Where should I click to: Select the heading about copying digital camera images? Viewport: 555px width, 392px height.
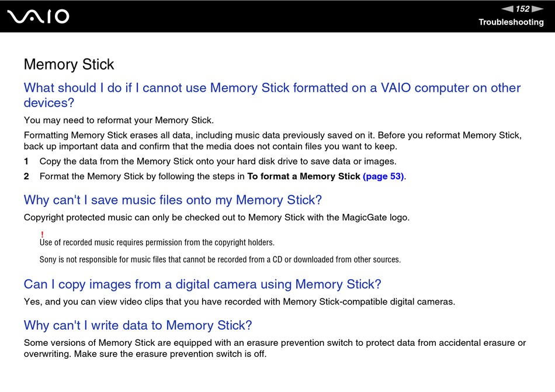pos(203,284)
